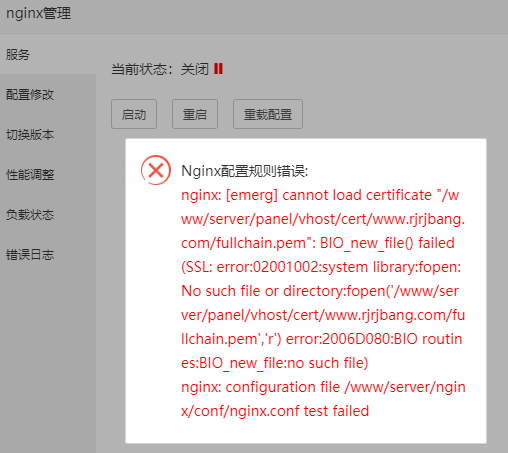The height and width of the screenshot is (453, 508).
Task: Select the 当前状态: 关闭 status text
Action: (160, 69)
